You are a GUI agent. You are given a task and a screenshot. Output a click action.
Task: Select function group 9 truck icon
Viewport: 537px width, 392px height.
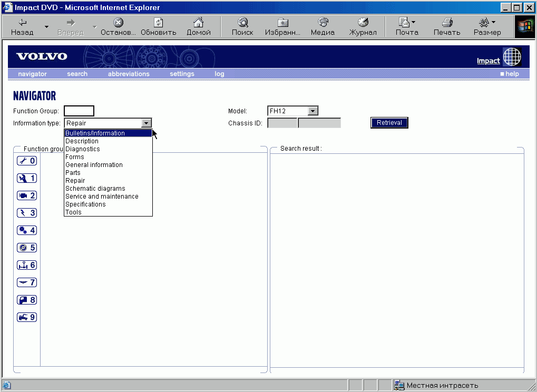(x=27, y=317)
